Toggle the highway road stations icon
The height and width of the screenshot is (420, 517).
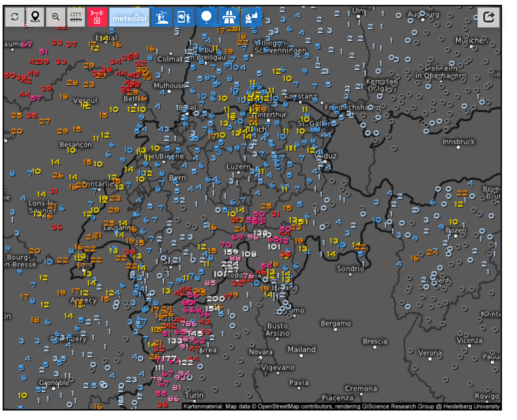[229, 17]
